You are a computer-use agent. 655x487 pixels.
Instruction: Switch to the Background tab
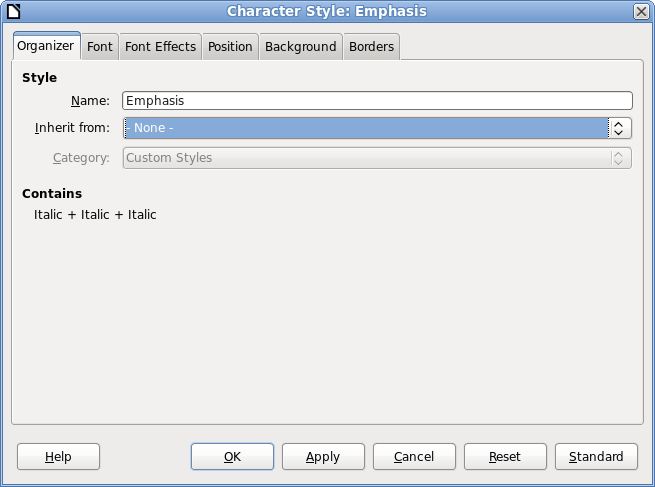click(300, 47)
